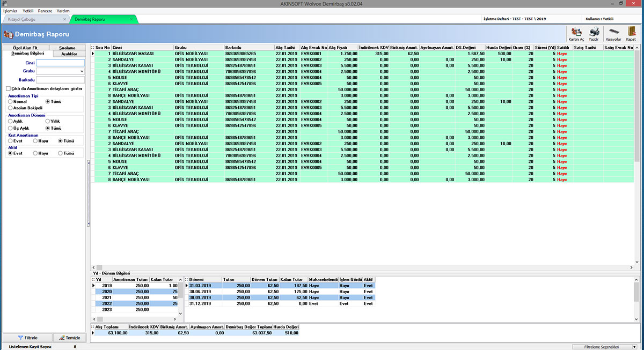Click the Kapat door icon
The width and height of the screenshot is (644, 350).
[x=631, y=34]
